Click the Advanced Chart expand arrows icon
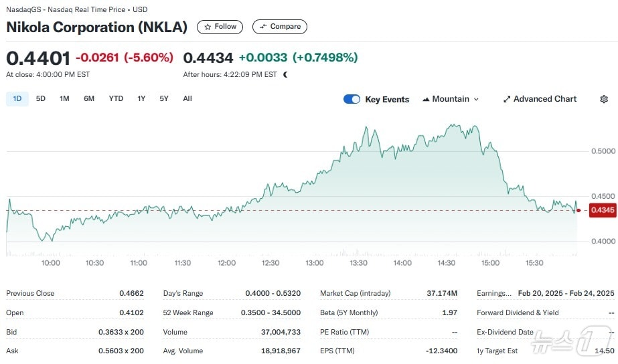 click(507, 99)
